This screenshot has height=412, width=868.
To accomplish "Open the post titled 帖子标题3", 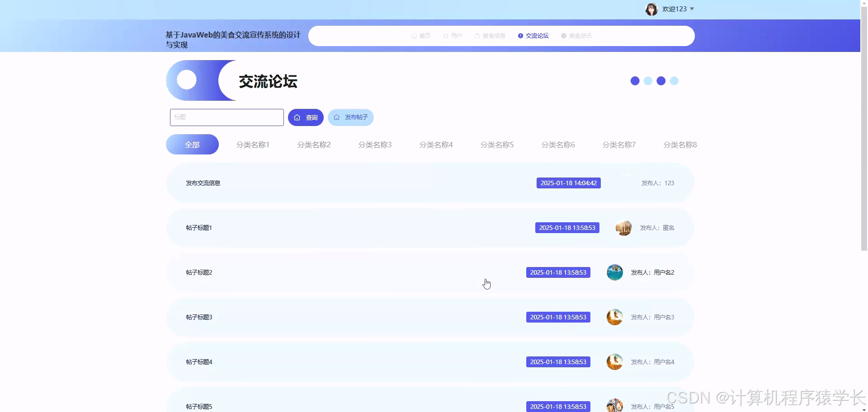I will coord(199,317).
